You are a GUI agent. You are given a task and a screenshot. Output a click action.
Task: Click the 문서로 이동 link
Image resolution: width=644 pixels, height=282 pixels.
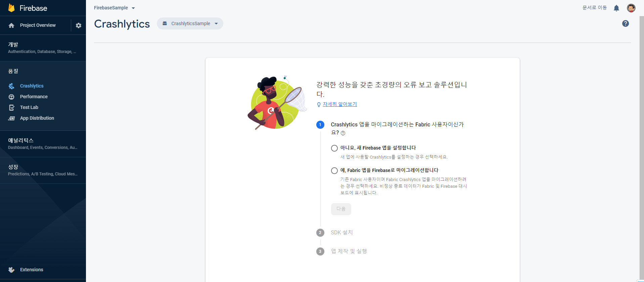pyautogui.click(x=595, y=8)
